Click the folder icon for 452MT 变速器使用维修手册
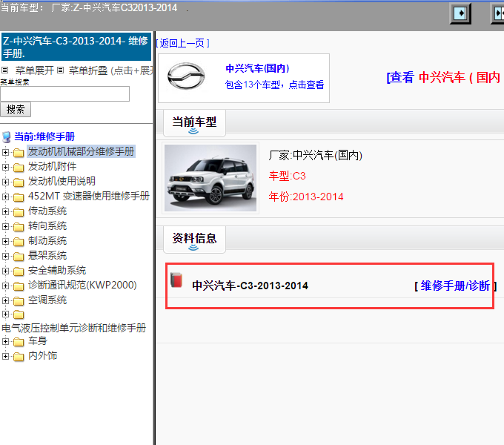Viewport: 504px width, 445px height. click(19, 197)
